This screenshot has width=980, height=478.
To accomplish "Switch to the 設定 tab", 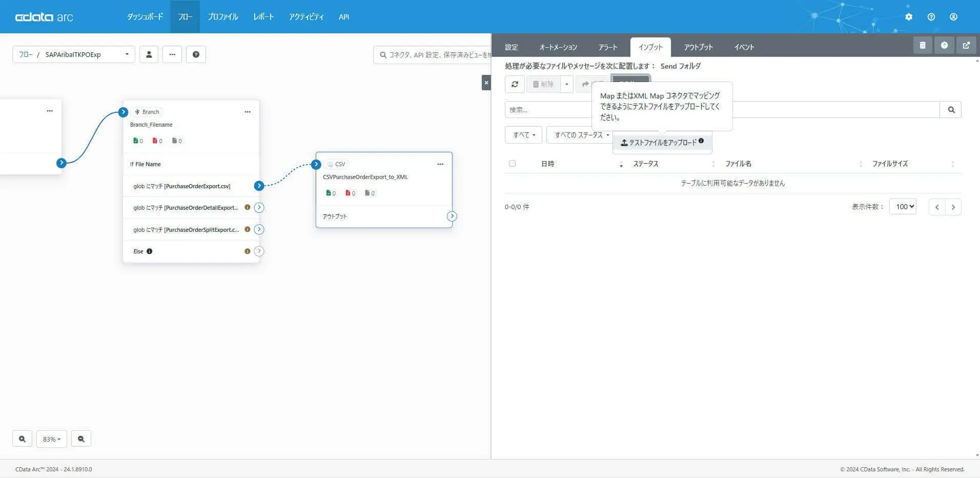I will coord(512,47).
